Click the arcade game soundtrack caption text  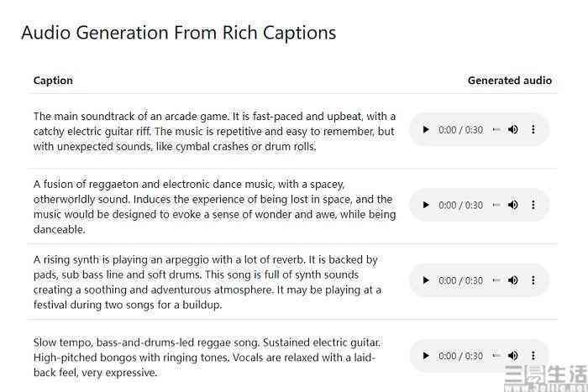pyautogui.click(x=214, y=132)
